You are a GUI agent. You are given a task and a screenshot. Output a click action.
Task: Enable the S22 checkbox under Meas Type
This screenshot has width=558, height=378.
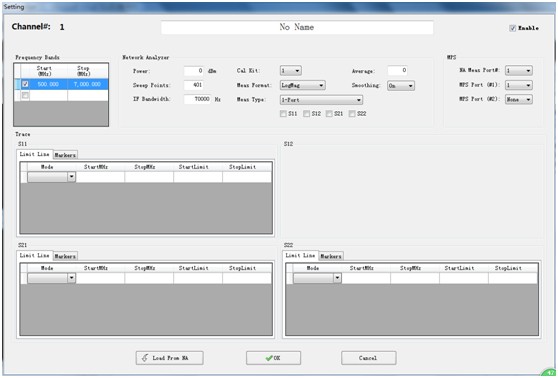[352, 114]
